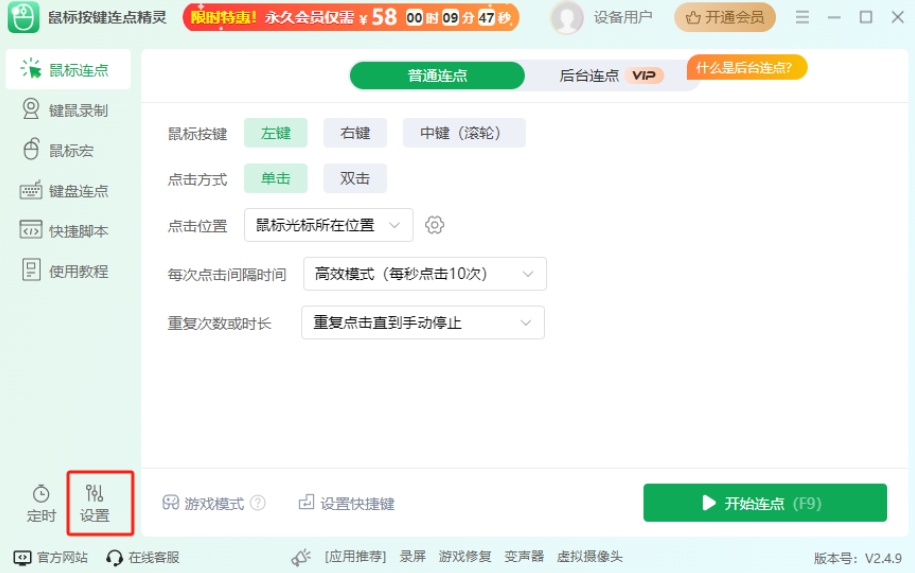Open 虚拟摄像头 recommended app
This screenshot has height=573, width=915.
(x=589, y=557)
